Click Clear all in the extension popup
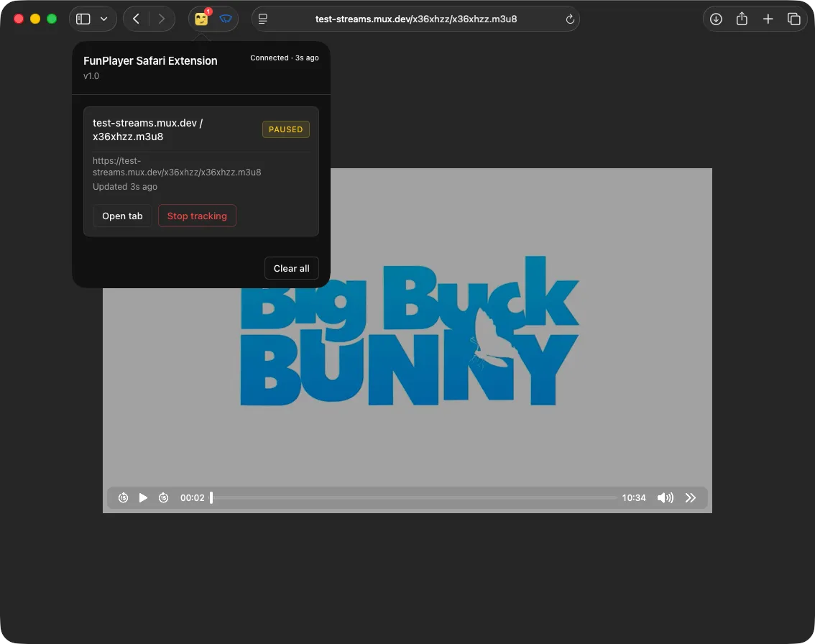The height and width of the screenshot is (644, 815). [291, 268]
